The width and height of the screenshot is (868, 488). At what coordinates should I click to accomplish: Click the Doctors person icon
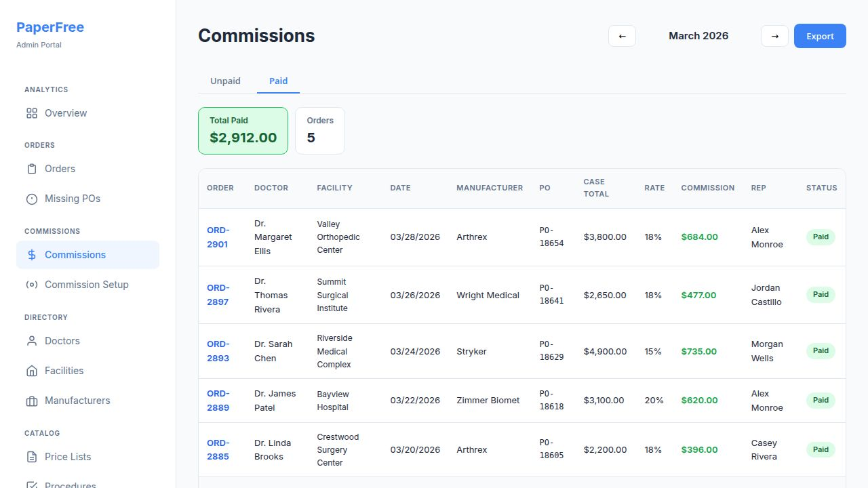tap(32, 341)
